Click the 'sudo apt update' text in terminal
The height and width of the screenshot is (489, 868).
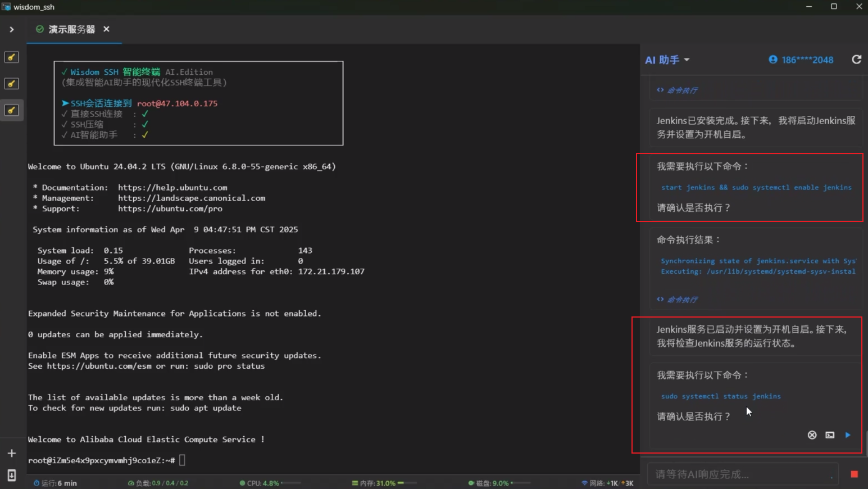pyautogui.click(x=206, y=408)
